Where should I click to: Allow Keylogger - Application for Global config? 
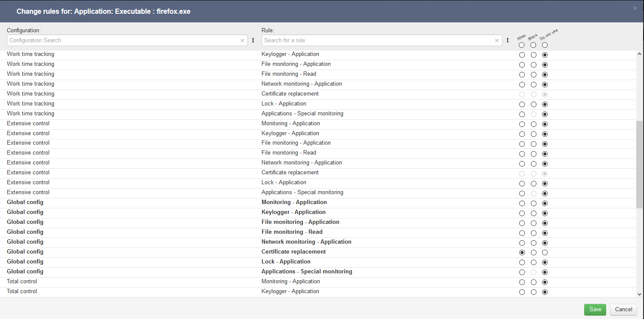(522, 213)
